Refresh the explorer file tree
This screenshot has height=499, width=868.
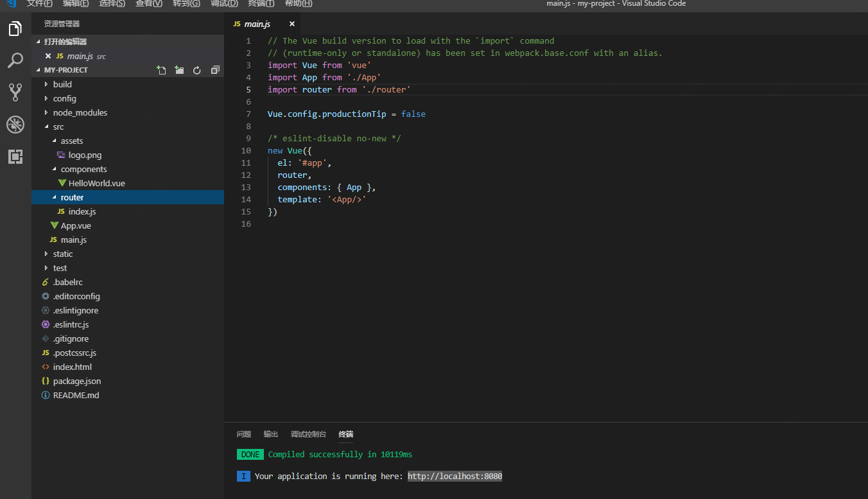click(197, 70)
